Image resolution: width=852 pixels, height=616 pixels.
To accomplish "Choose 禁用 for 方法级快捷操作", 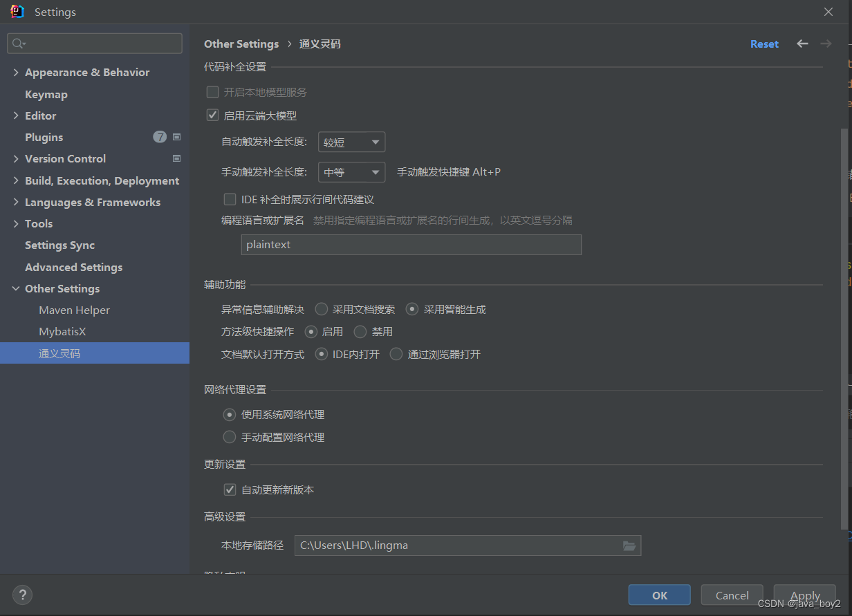I will point(360,332).
